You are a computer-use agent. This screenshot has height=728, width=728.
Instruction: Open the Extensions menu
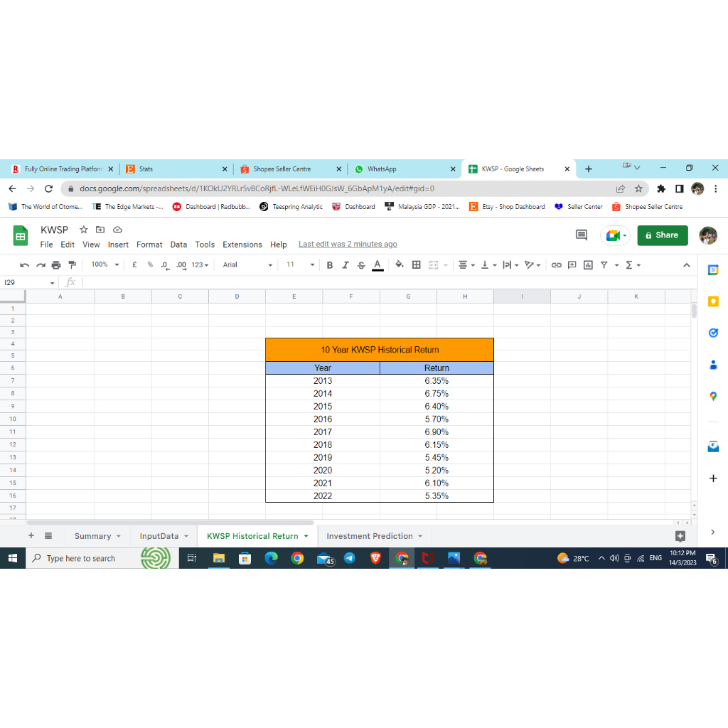[x=242, y=245]
